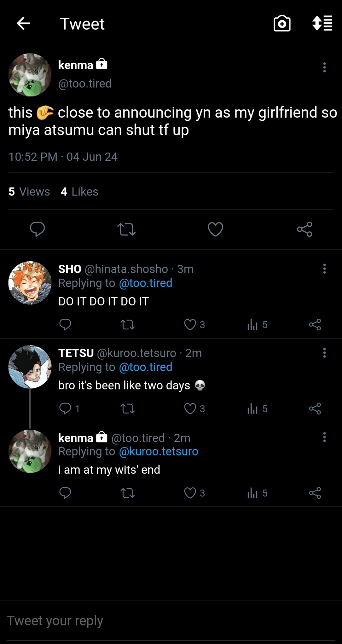Screen dimensions: 342x644
Task: Go back using the arrow icon
Action: point(23,23)
